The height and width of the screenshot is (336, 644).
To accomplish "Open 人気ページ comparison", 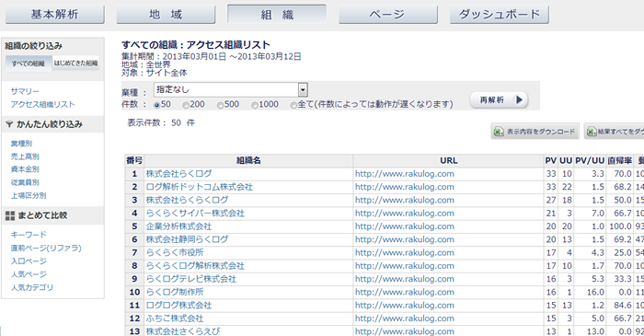I will (29, 274).
